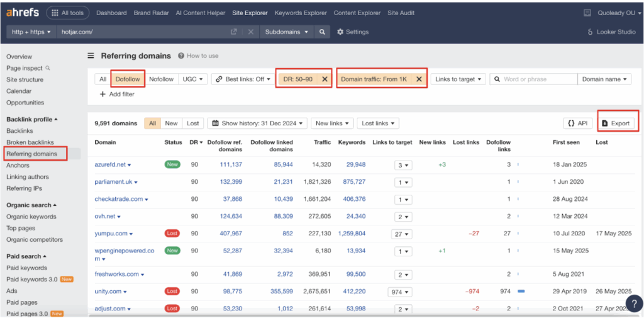644x318 pixels.
Task: Collapse the Paid search section
Action: click(x=26, y=256)
